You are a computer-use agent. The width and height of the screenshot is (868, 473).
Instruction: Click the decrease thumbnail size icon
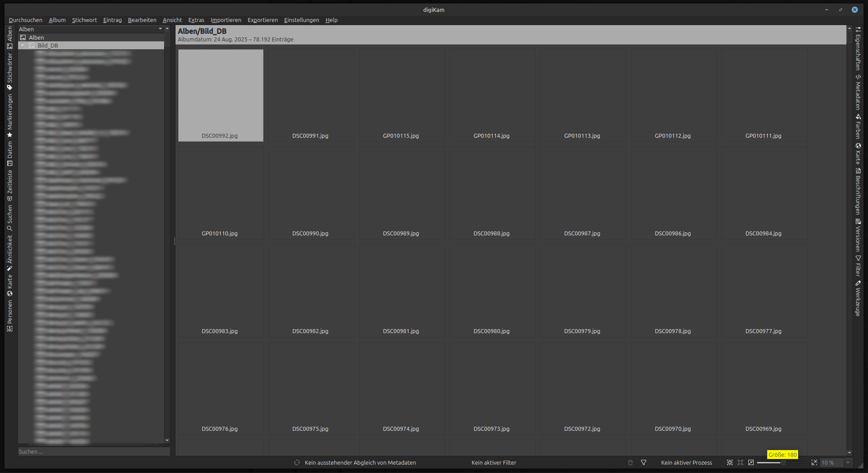click(751, 462)
